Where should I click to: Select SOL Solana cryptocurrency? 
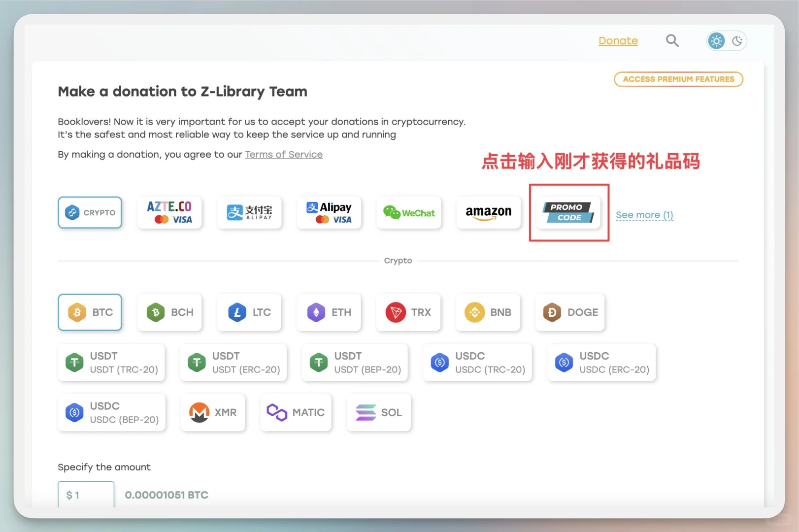379,413
